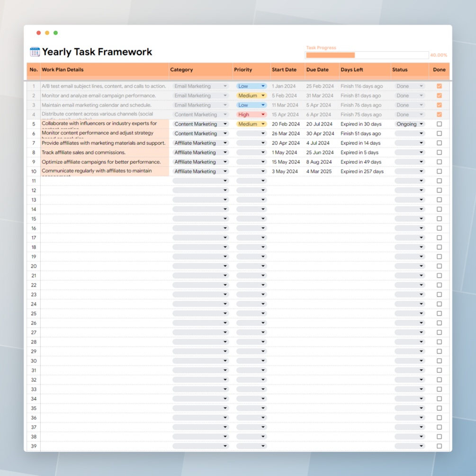Click the calendar icon beside Yearly Task Framework

tap(35, 52)
